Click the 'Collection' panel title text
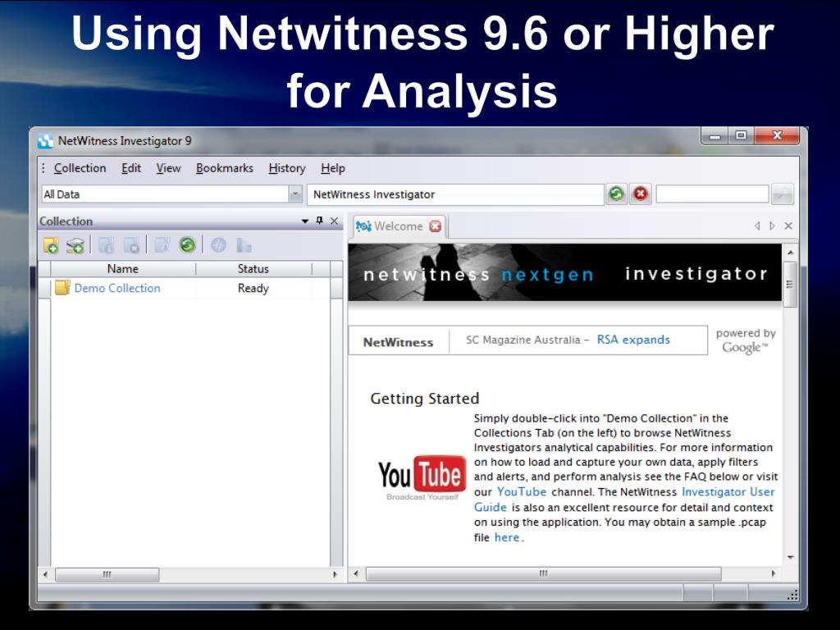 click(x=66, y=221)
